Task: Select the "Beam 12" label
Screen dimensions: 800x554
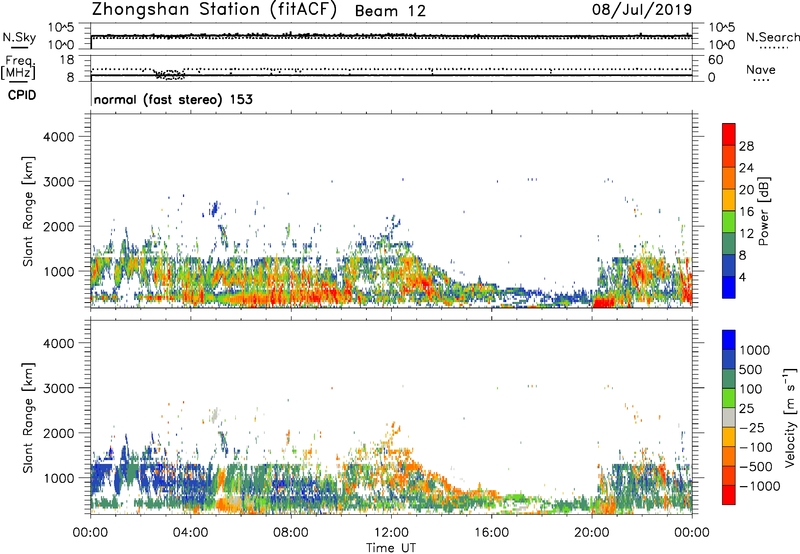Action: tap(390, 11)
